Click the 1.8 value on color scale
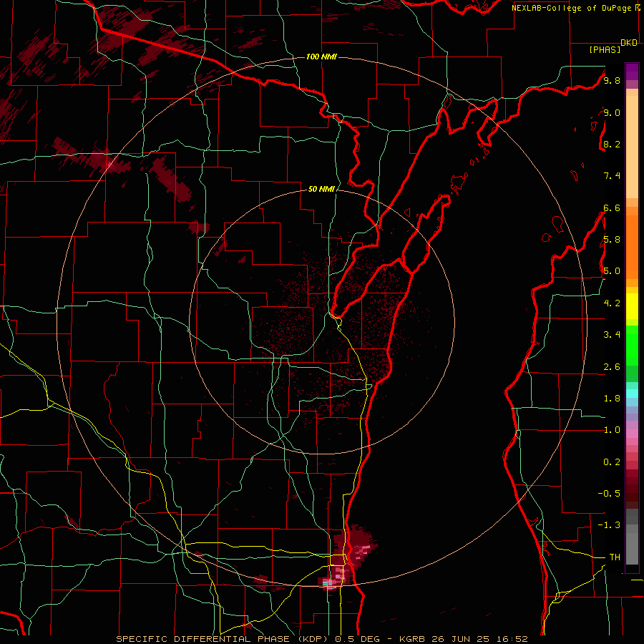The width and height of the screenshot is (644, 644). (x=612, y=398)
